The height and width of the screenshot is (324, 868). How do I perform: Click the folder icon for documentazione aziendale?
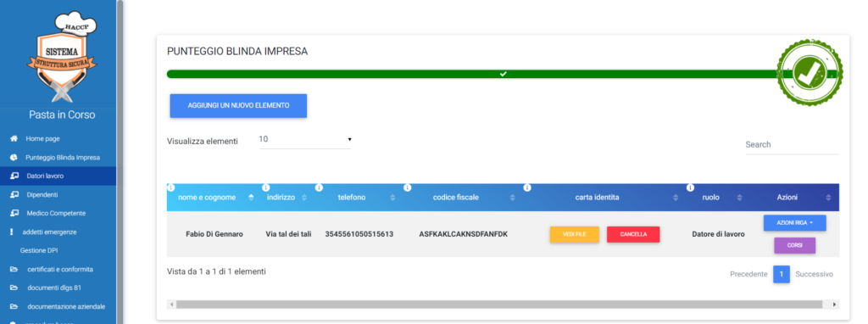coord(14,307)
